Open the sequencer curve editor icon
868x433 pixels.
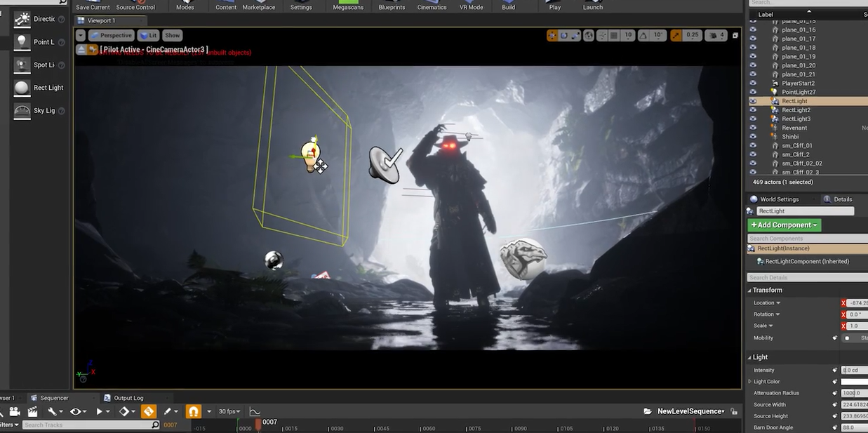[x=255, y=411]
